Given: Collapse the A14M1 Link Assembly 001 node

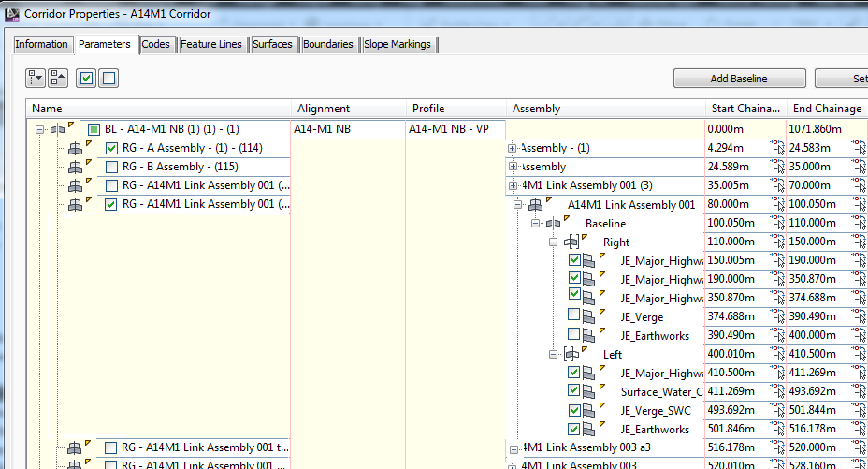Looking at the screenshot, I should point(517,205).
